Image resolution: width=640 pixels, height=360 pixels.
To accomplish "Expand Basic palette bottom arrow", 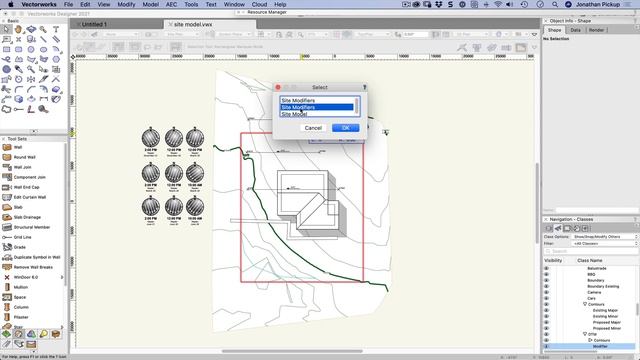I will pos(34,131).
